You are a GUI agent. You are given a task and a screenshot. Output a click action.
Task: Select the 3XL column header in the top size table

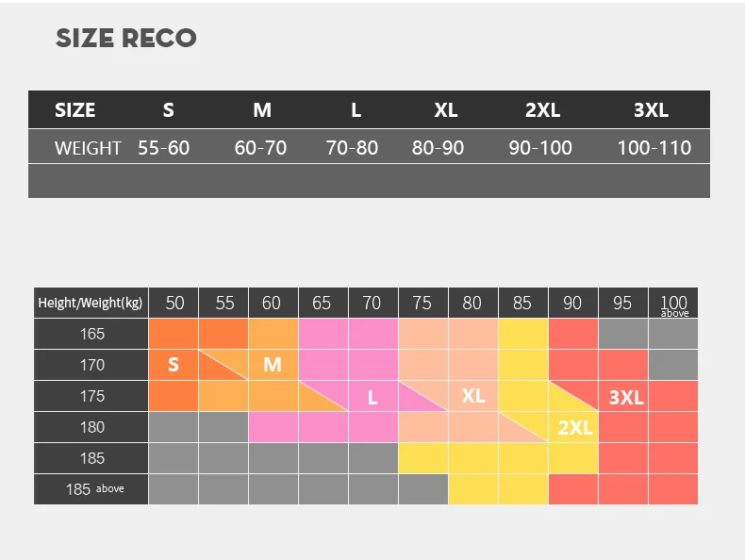coord(651,110)
